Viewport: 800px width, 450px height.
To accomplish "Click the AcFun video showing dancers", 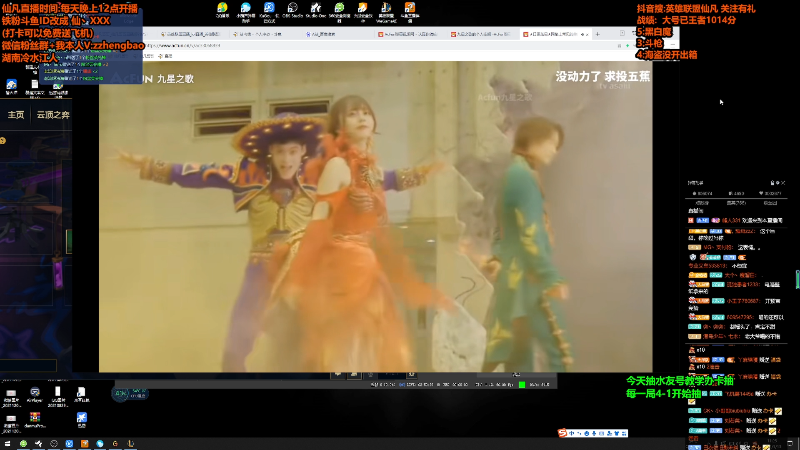I will pyautogui.click(x=376, y=217).
